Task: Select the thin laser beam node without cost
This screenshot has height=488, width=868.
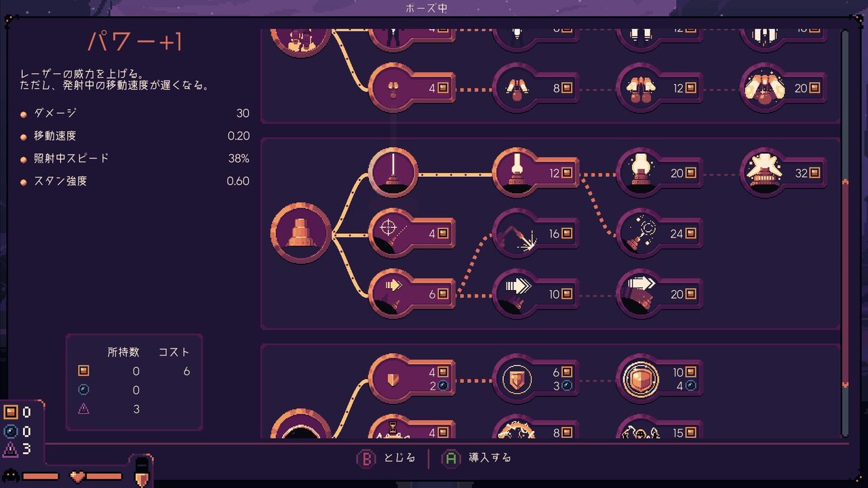Action: (393, 174)
